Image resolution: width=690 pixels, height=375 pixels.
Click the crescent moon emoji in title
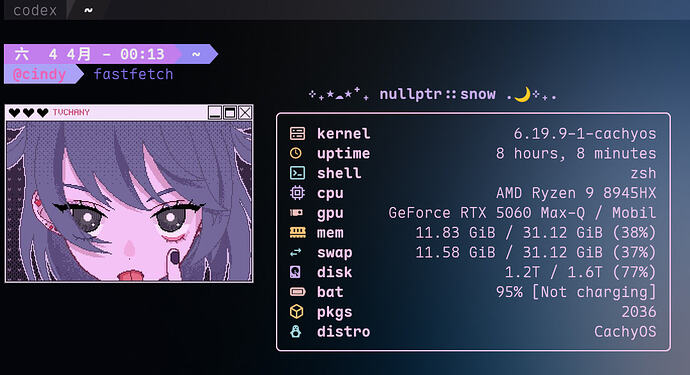pyautogui.click(x=522, y=94)
